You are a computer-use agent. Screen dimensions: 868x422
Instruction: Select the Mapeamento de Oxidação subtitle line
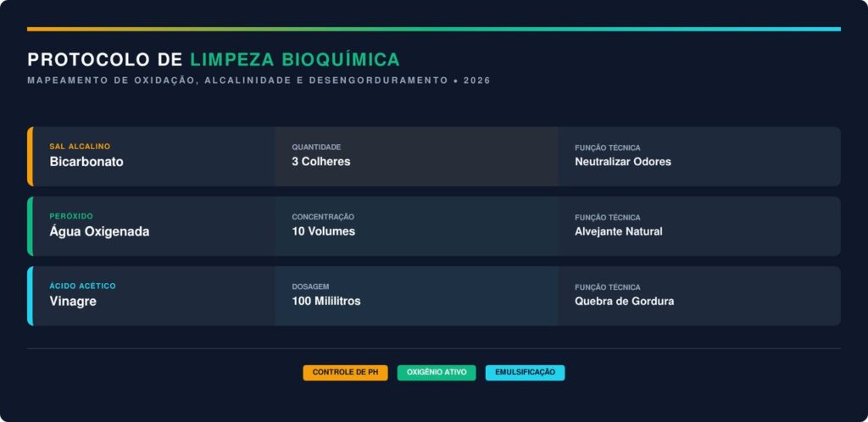point(259,81)
